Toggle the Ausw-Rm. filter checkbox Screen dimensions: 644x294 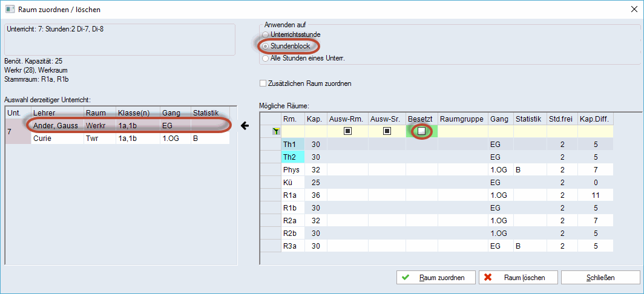347,131
